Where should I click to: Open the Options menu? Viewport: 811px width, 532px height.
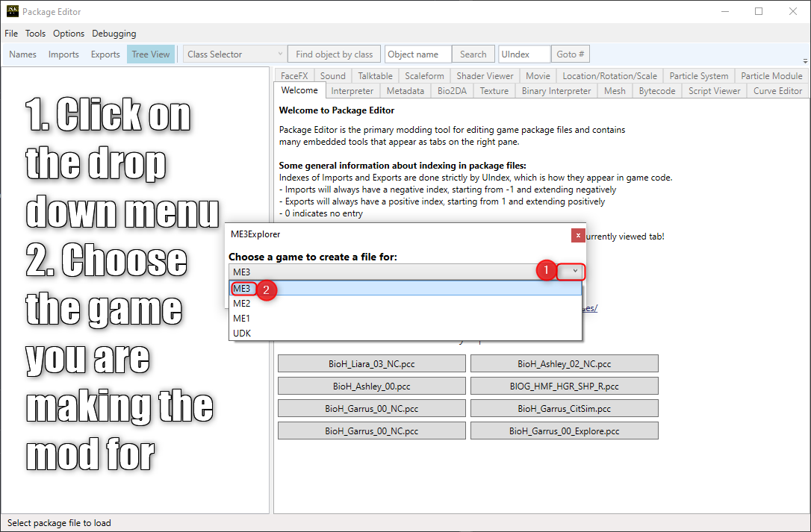(x=68, y=34)
